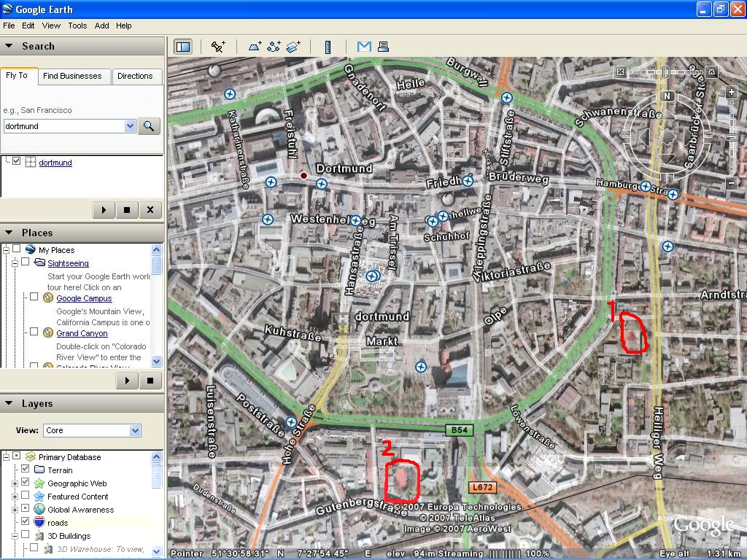Clear the search results with the X
747x560 pixels.
click(150, 210)
